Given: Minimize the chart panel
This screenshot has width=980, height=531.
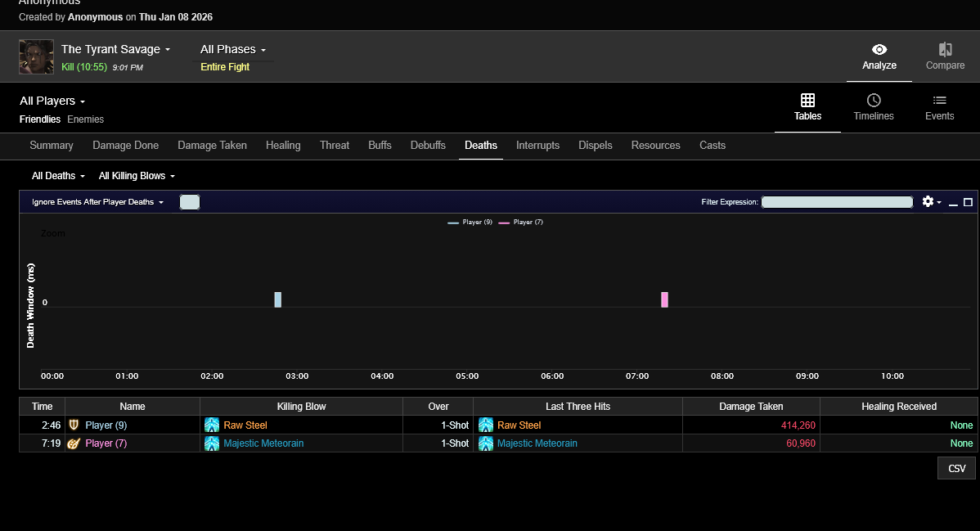Looking at the screenshot, I should [x=953, y=203].
